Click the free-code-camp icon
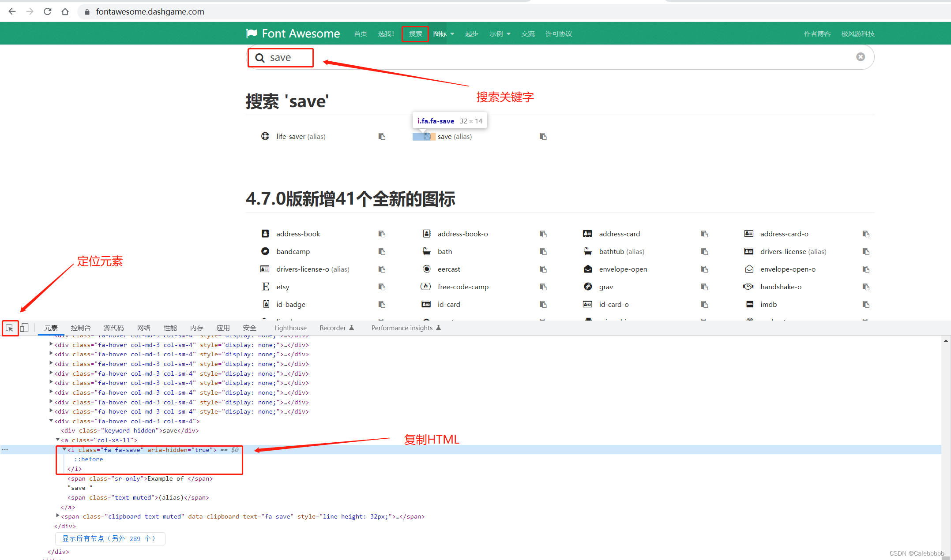The width and height of the screenshot is (951, 560). tap(425, 287)
